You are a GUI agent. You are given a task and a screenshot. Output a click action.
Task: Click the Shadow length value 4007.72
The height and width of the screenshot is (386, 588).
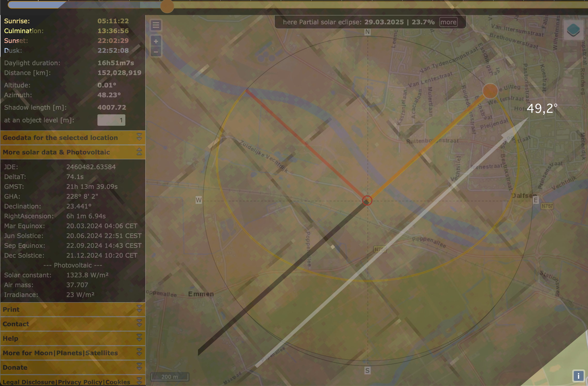click(112, 107)
